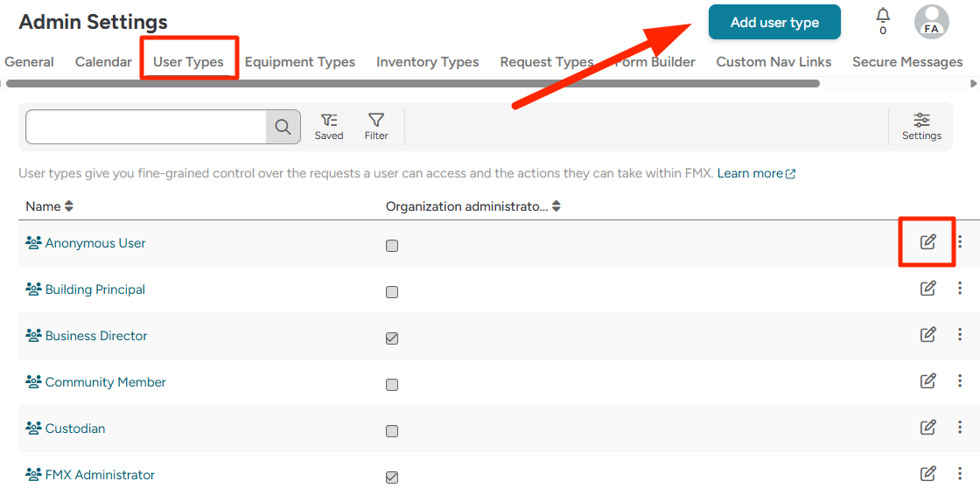Open Saved filters

(x=329, y=126)
